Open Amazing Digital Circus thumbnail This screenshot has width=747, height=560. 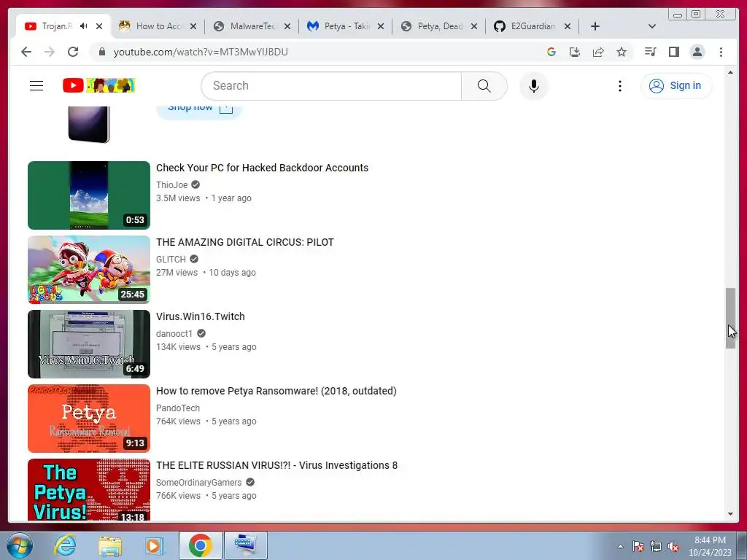coord(88,270)
